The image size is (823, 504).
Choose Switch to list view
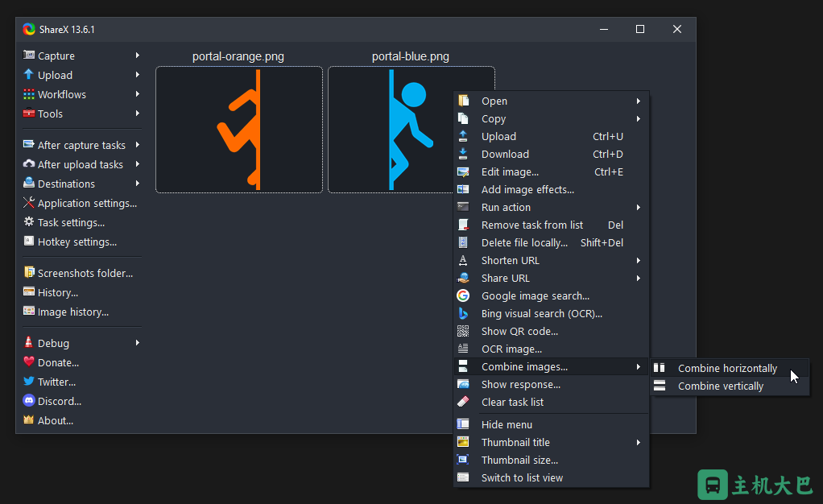(552, 477)
